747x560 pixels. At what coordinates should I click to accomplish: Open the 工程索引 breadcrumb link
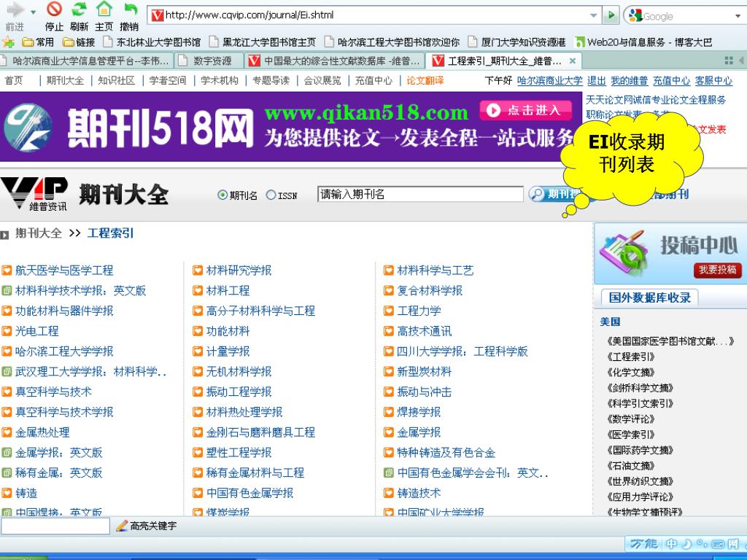[111, 233]
